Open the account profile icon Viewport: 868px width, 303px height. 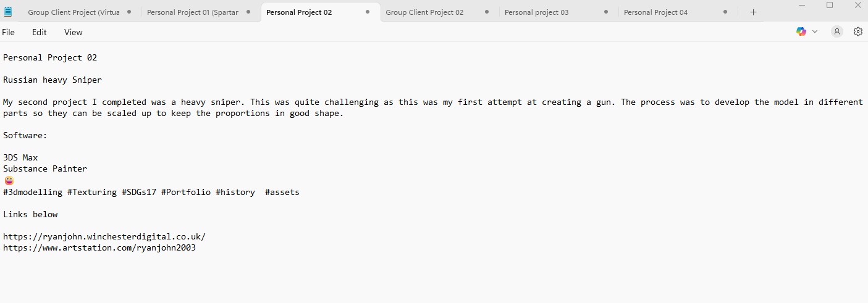coord(837,31)
